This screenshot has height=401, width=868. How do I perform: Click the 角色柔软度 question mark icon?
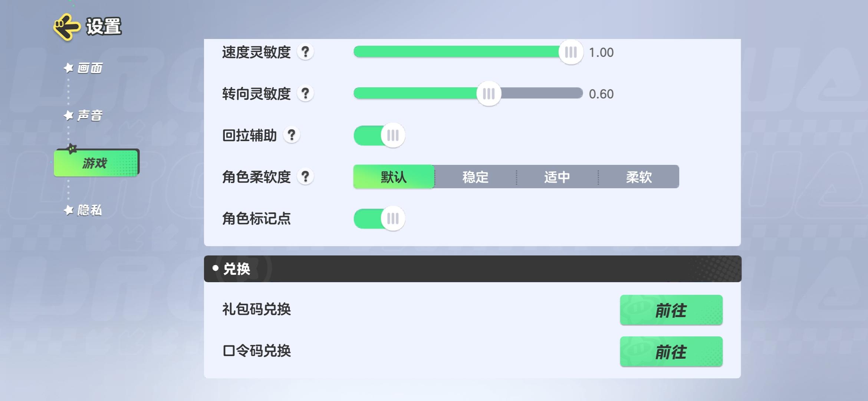pyautogui.click(x=305, y=177)
